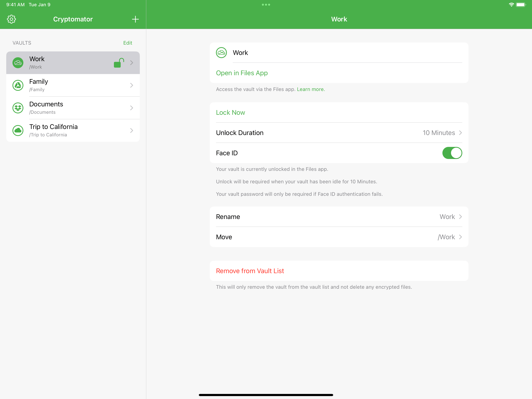532x399 pixels.
Task: Open the Move row
Action: coord(339,237)
